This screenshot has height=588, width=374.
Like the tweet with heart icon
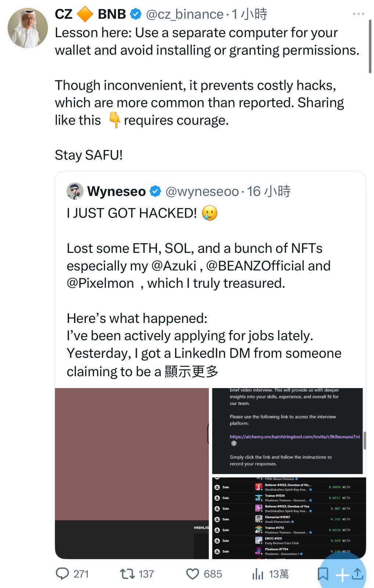[x=193, y=574]
